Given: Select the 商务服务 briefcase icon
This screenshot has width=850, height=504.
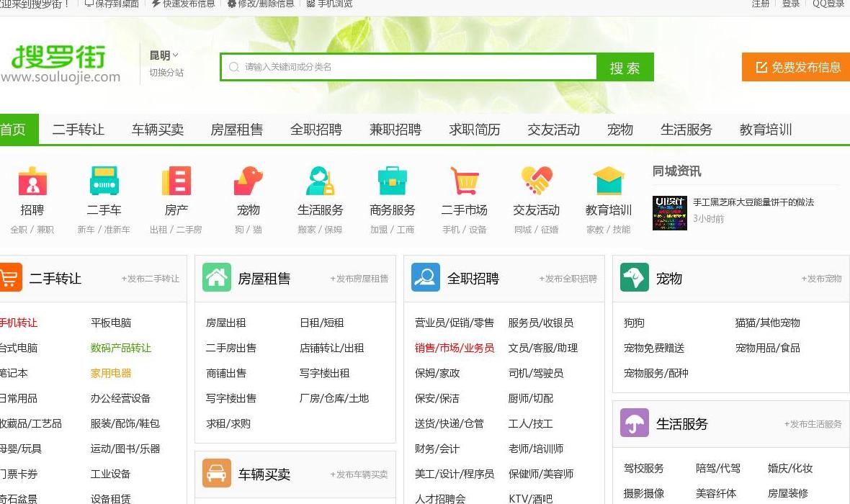Looking at the screenshot, I should 393,181.
